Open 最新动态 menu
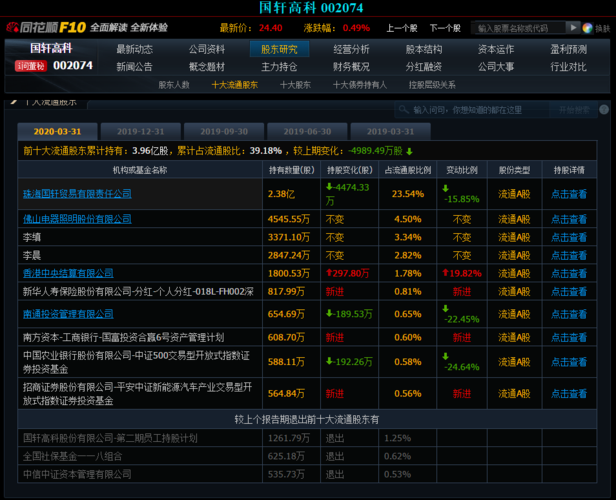The width and height of the screenshot is (616, 500). point(134,49)
